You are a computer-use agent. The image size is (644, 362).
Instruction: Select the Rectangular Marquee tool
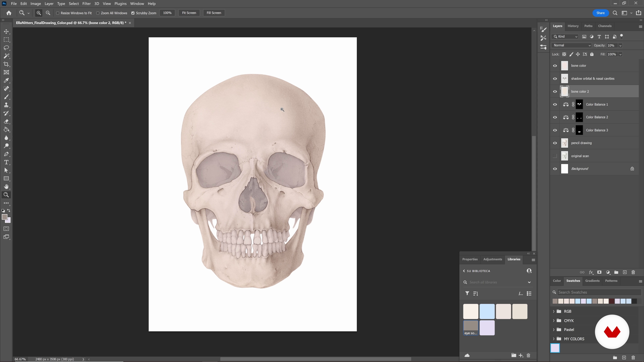point(6,40)
